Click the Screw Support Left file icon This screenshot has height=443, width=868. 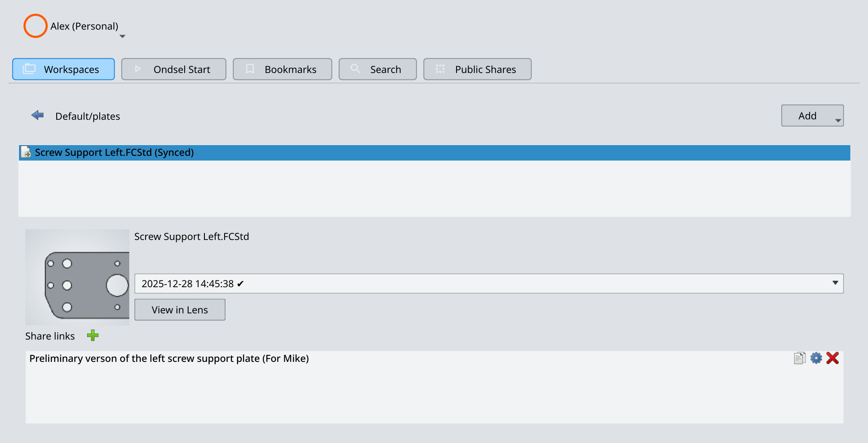[26, 152]
